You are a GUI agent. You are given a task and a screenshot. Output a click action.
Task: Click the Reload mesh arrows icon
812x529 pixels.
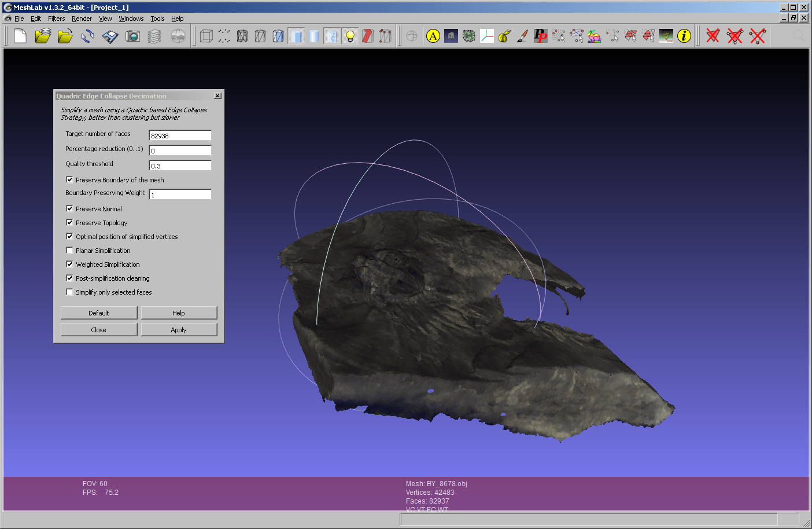(87, 36)
